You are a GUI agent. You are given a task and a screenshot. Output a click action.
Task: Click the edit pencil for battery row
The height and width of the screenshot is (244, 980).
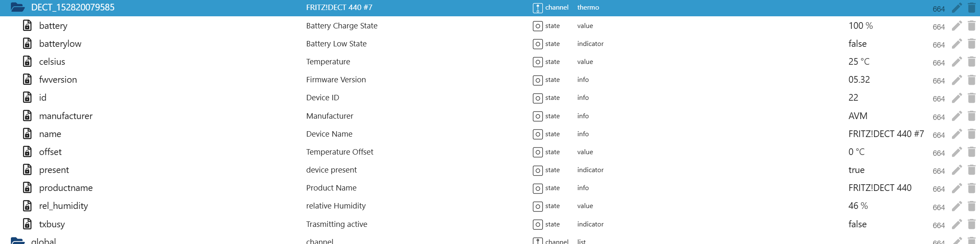coord(957,26)
